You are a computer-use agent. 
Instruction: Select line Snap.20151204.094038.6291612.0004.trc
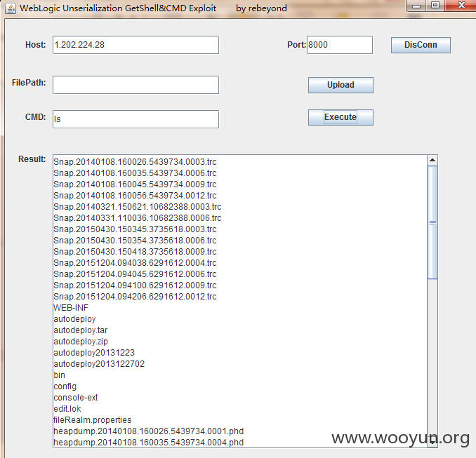coord(135,263)
